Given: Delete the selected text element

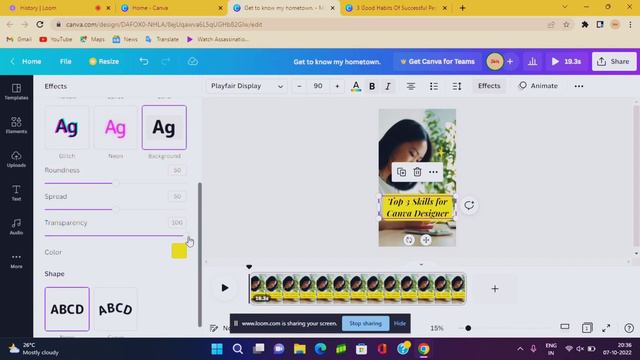Looking at the screenshot, I should coord(417,172).
